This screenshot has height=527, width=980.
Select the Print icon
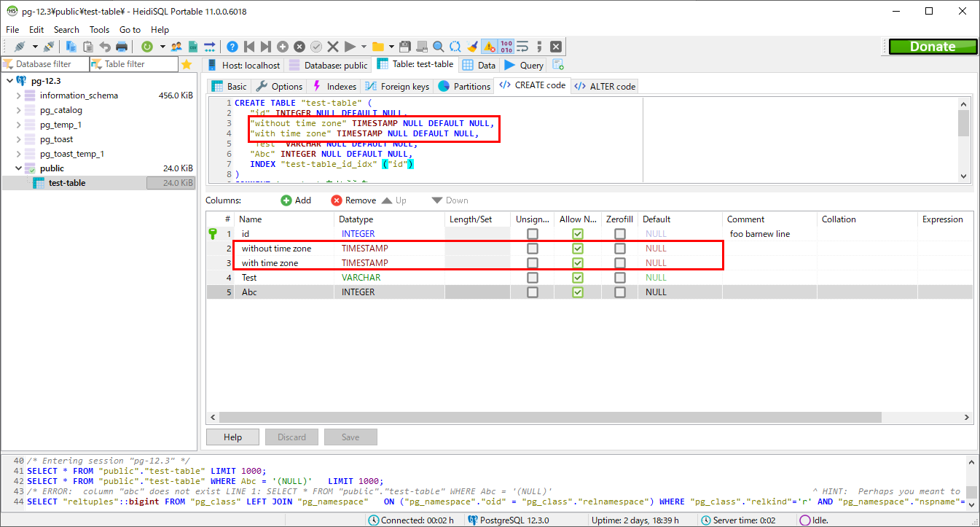(122, 46)
